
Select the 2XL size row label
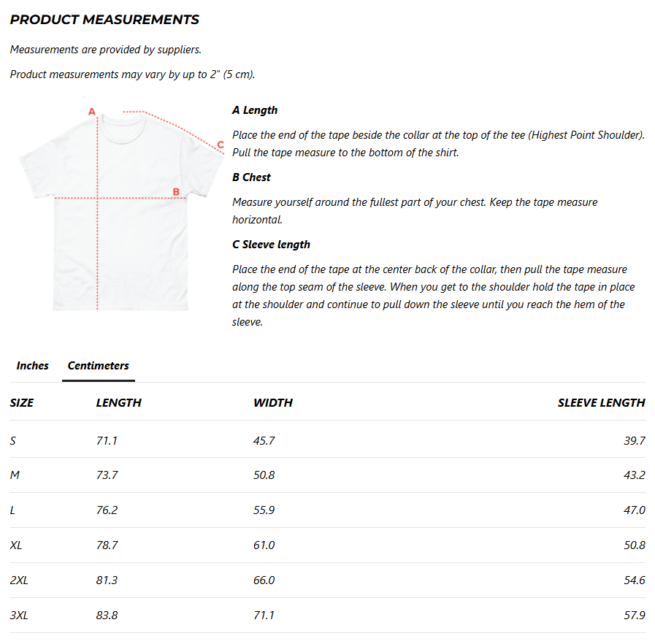19,580
